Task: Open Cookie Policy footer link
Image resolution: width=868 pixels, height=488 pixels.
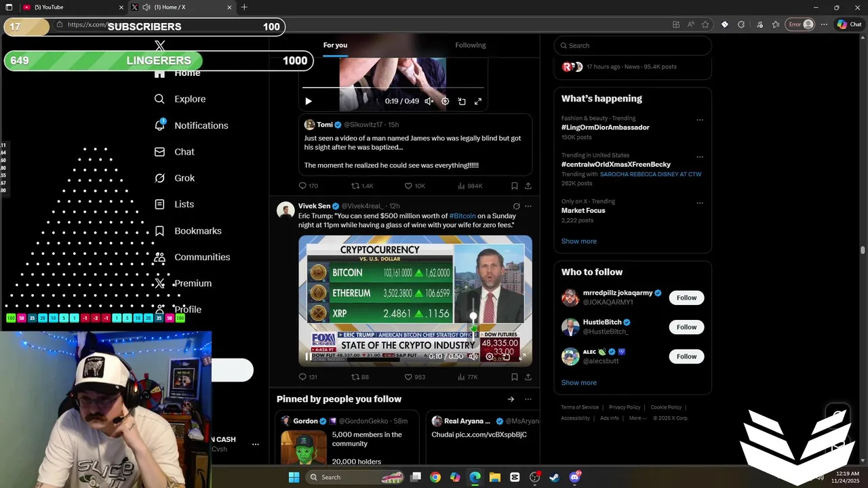Action: click(666, 407)
